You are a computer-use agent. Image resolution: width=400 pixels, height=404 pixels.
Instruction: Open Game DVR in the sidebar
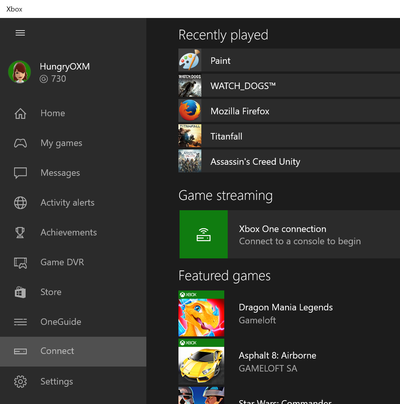click(73, 262)
